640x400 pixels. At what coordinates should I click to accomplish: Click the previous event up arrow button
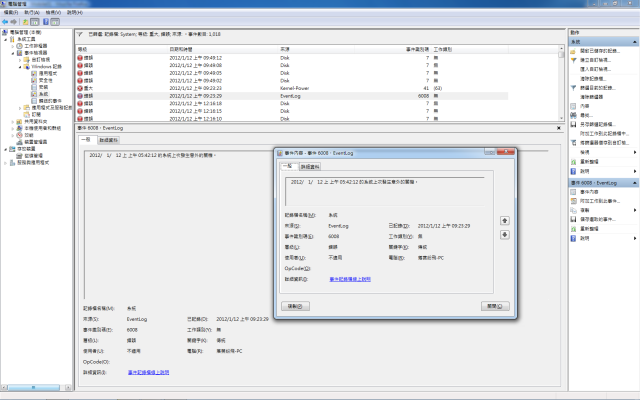504,221
